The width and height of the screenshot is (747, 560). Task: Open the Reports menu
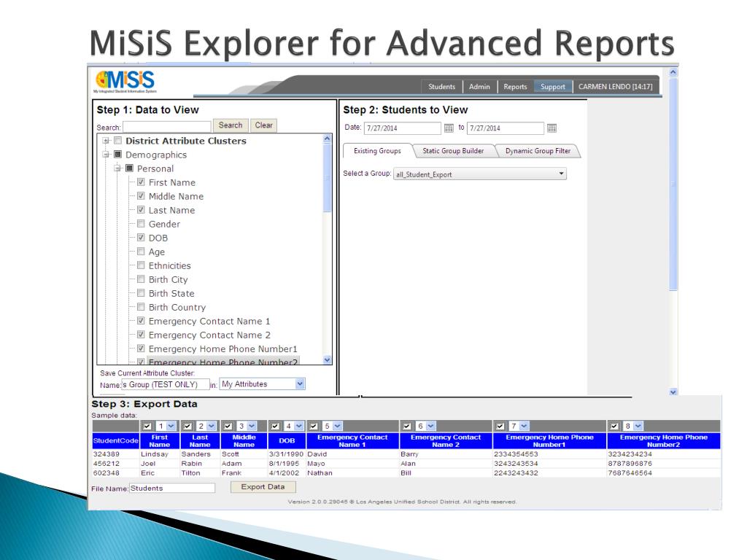tap(515, 87)
